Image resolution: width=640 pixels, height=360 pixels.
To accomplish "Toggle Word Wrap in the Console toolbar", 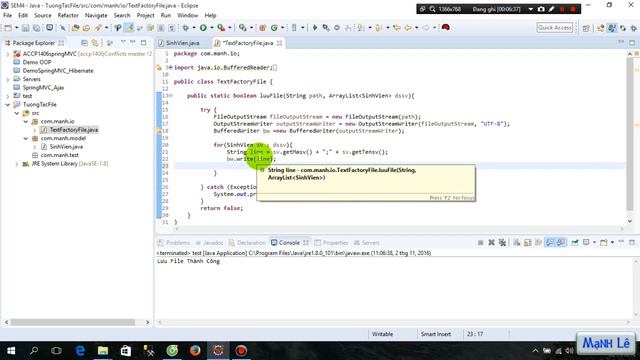I will click(x=539, y=242).
